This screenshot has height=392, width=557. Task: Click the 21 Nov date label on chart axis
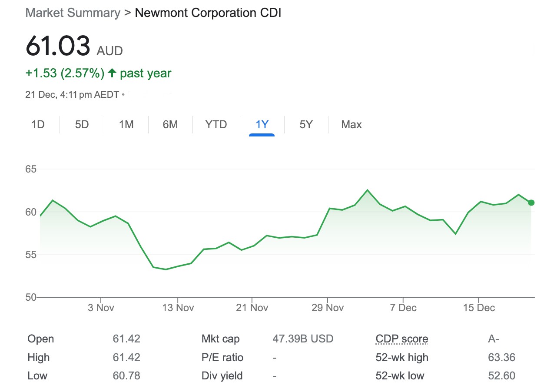[252, 308]
